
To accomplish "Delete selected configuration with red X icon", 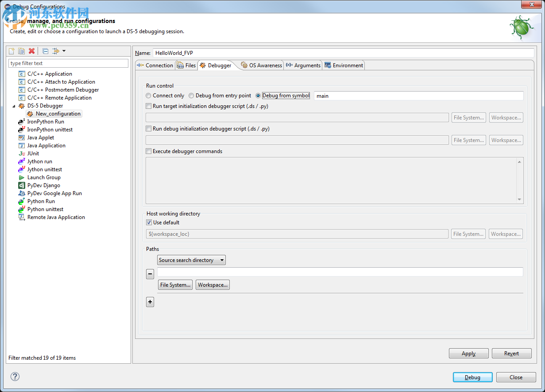I will click(x=31, y=51).
